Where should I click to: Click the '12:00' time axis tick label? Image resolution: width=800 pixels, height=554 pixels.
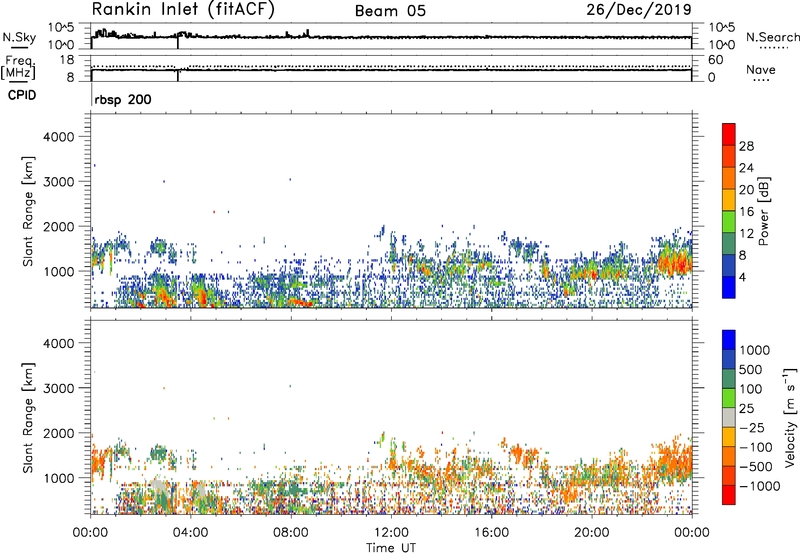(391, 533)
